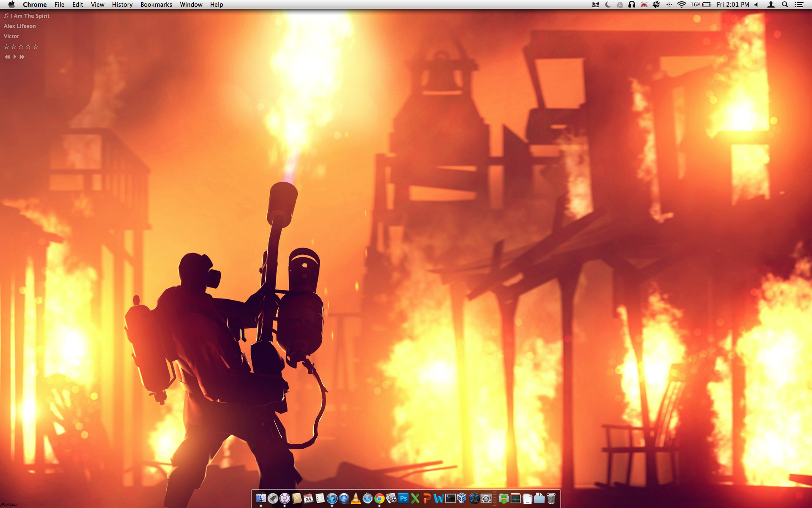This screenshot has width=812, height=508.
Task: Open the volume control in menu bar
Action: coord(756,5)
